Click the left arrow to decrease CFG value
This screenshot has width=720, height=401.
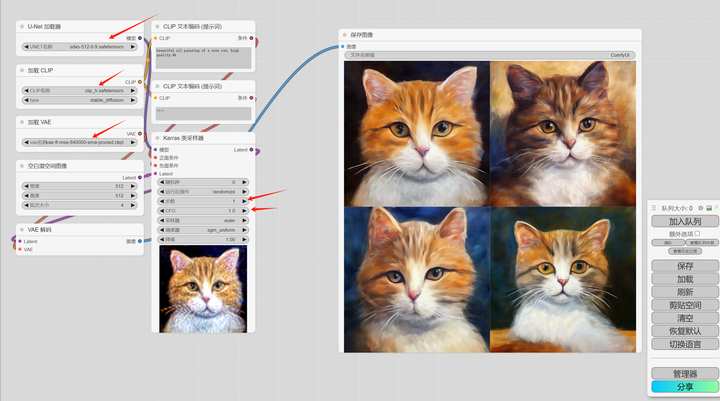click(163, 211)
